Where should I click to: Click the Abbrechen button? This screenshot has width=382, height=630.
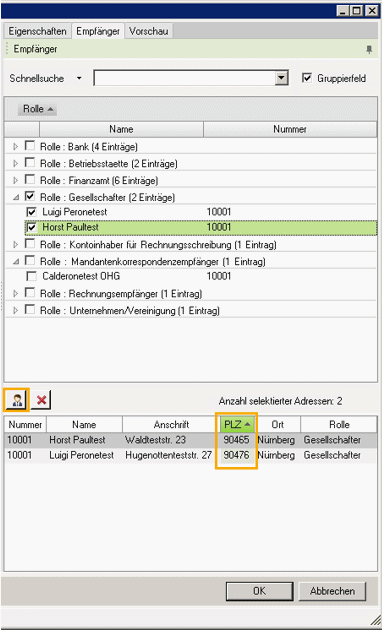point(332,591)
